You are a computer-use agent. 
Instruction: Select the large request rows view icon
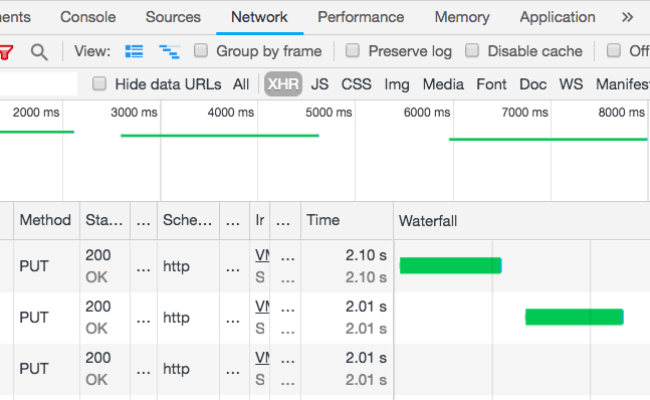coord(134,51)
